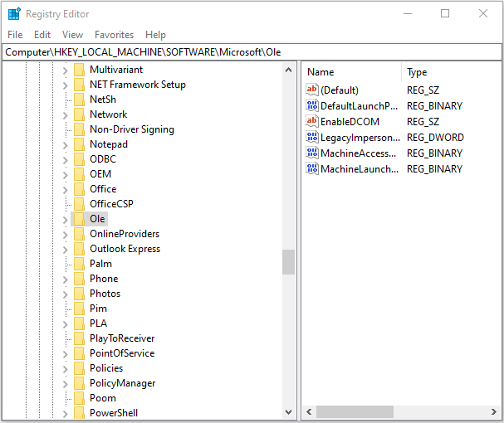Click the OnlineProviders folder icon
The image size is (504, 423).
[x=79, y=234]
